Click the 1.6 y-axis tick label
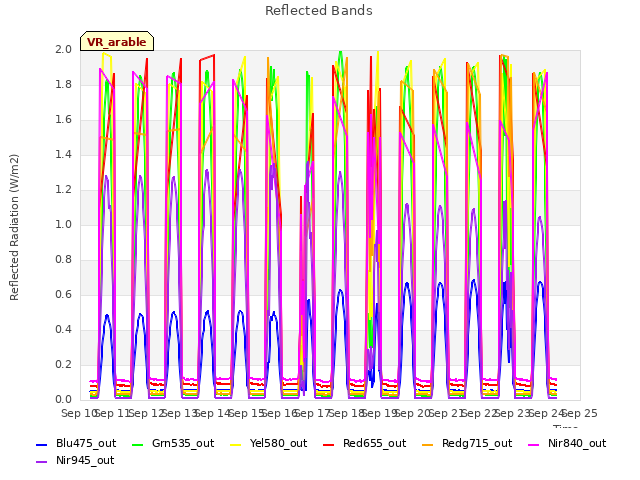Screen dimensions: 640x480 63,120
